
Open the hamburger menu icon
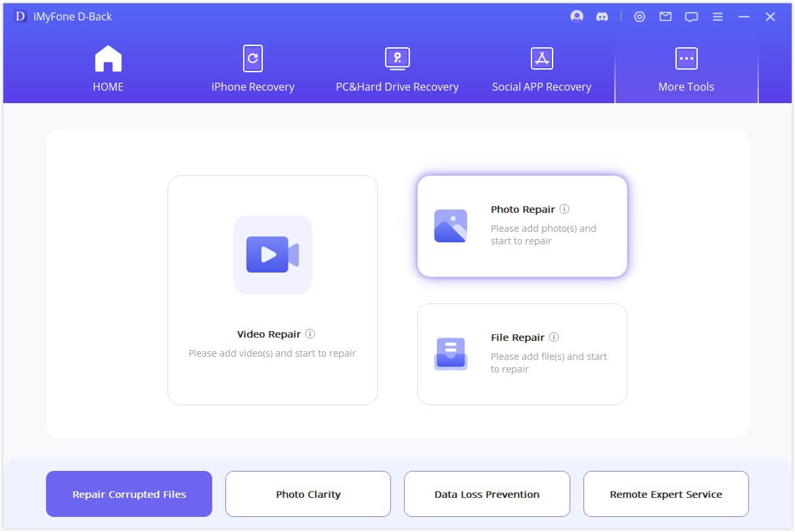717,17
